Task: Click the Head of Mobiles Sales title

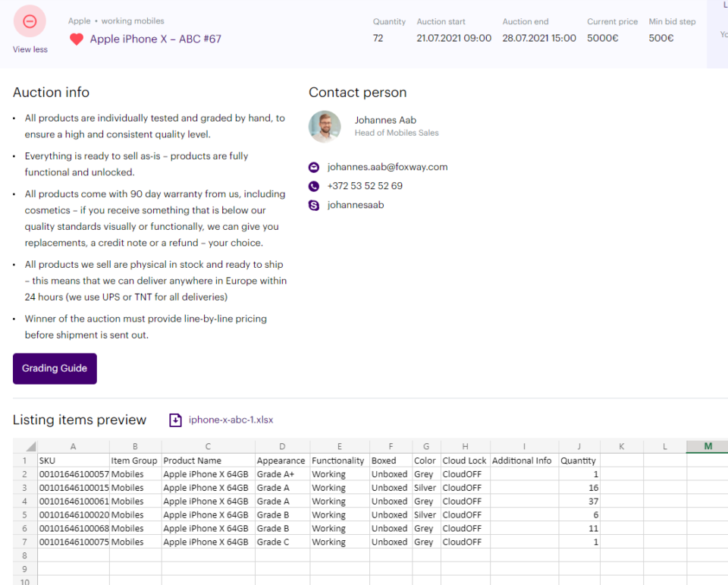Action: pyautogui.click(x=397, y=133)
